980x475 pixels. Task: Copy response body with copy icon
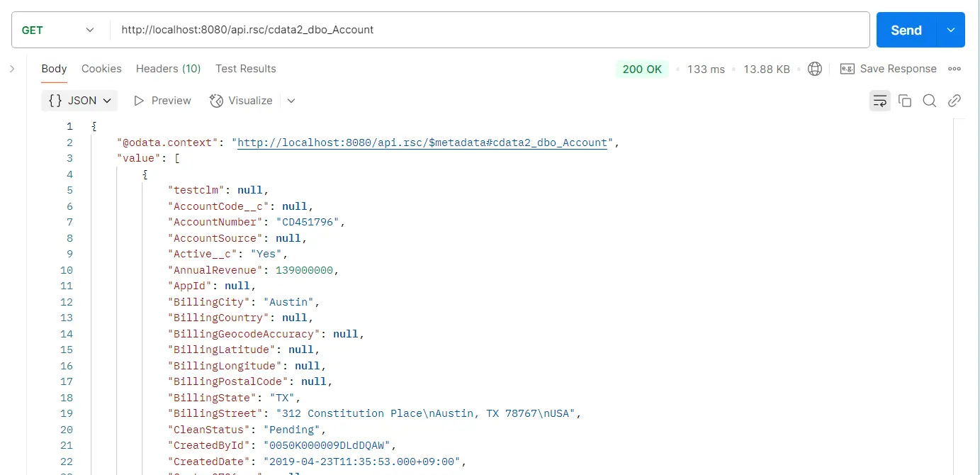click(x=905, y=101)
